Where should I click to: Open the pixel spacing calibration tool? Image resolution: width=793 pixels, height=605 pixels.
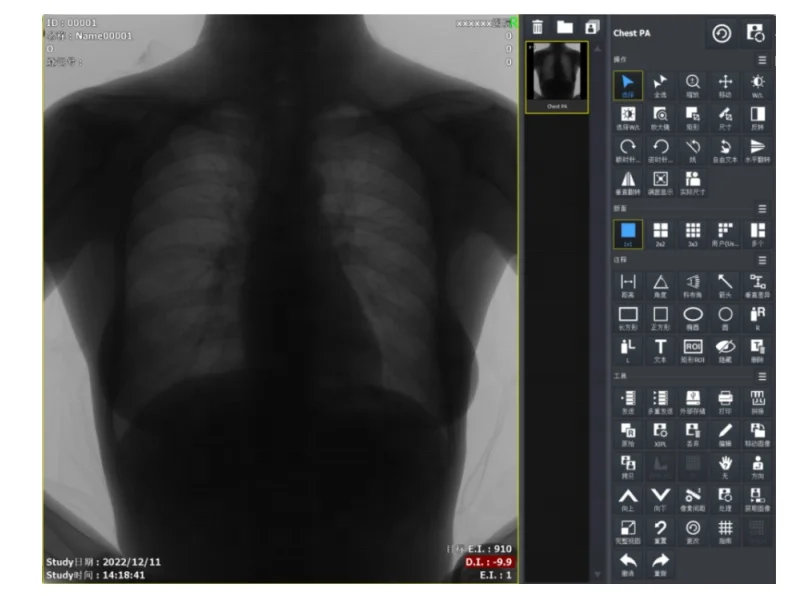[692, 499]
